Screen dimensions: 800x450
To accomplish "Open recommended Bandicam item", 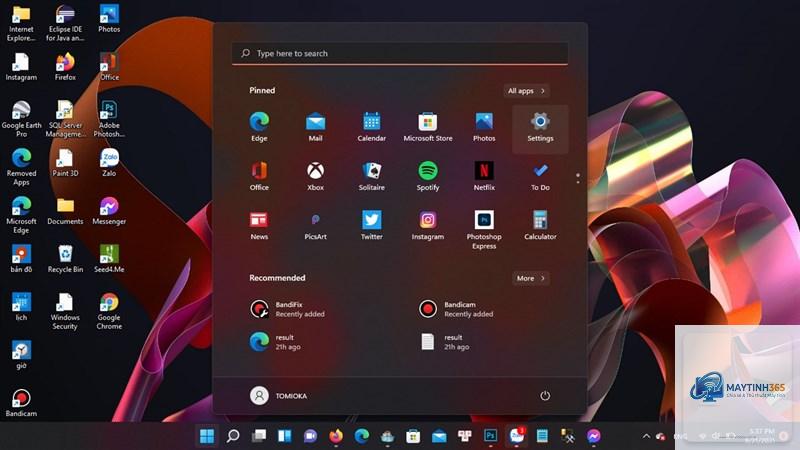I will coord(456,309).
